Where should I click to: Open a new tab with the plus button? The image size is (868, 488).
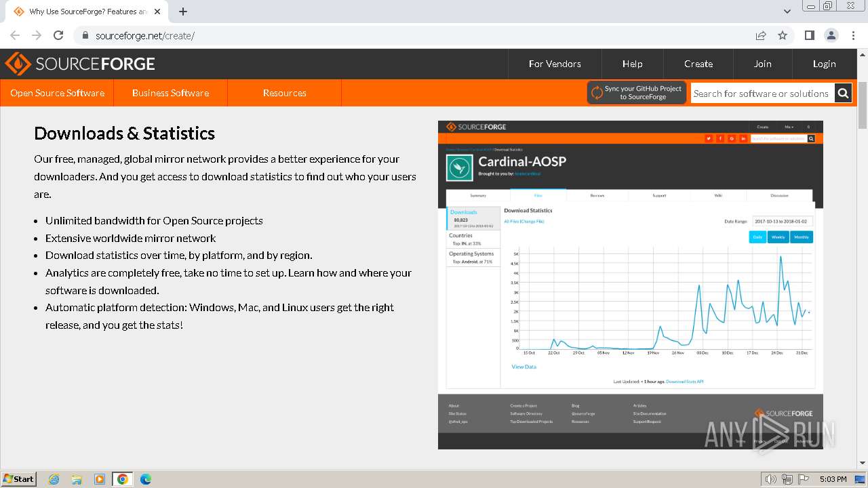[183, 12]
